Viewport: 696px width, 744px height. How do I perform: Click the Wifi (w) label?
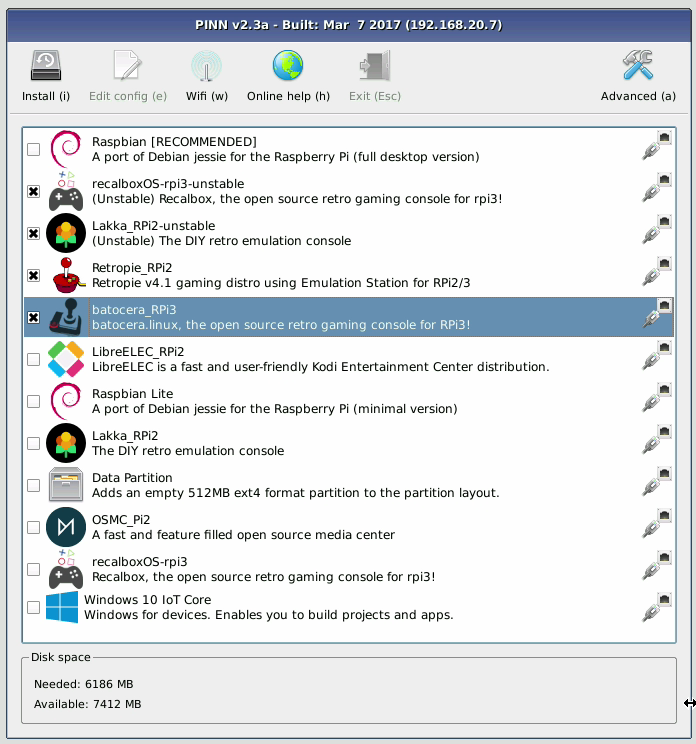[207, 96]
